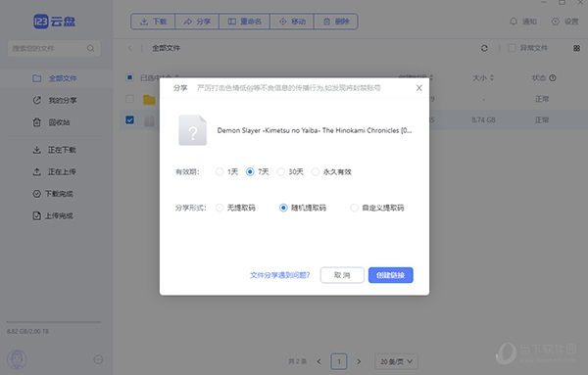Open 正在上传 list

click(x=56, y=171)
